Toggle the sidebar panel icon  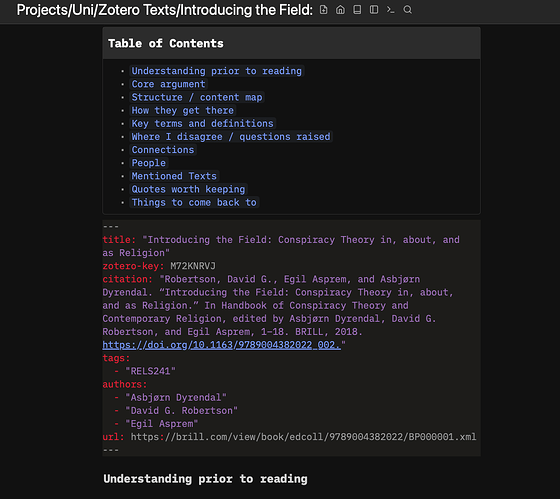click(x=374, y=10)
